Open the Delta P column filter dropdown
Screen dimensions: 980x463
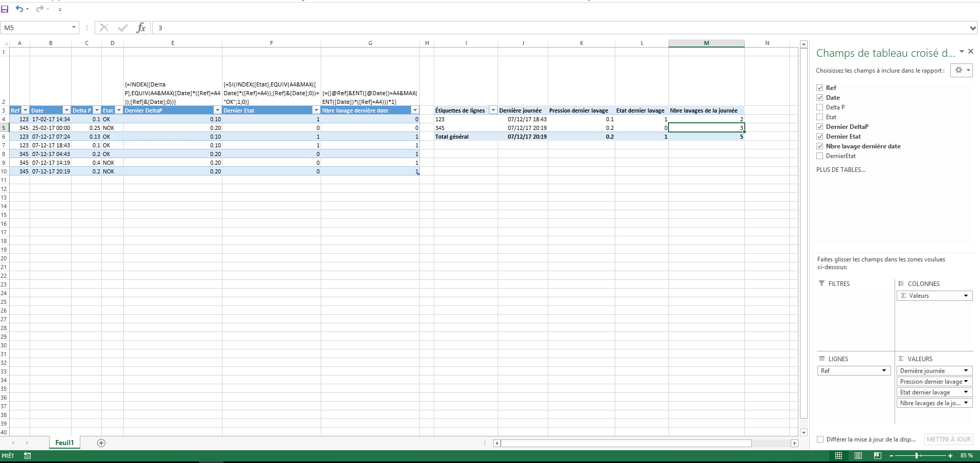click(x=97, y=111)
